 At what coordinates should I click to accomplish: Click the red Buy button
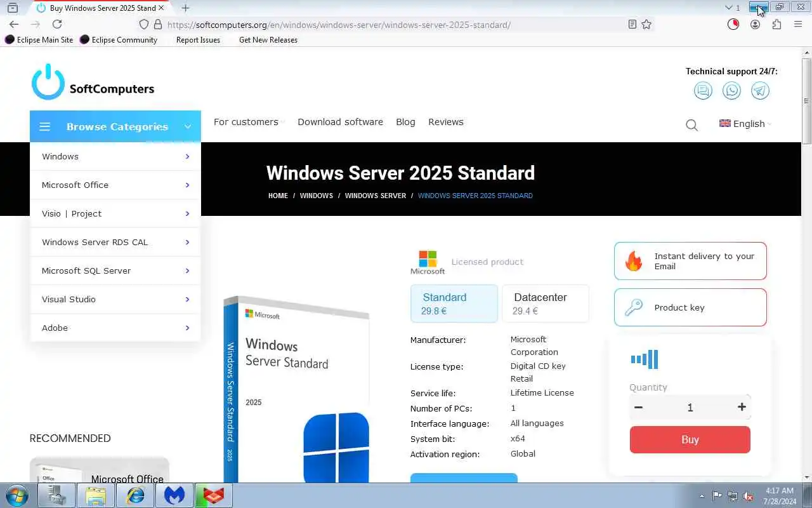point(690,439)
